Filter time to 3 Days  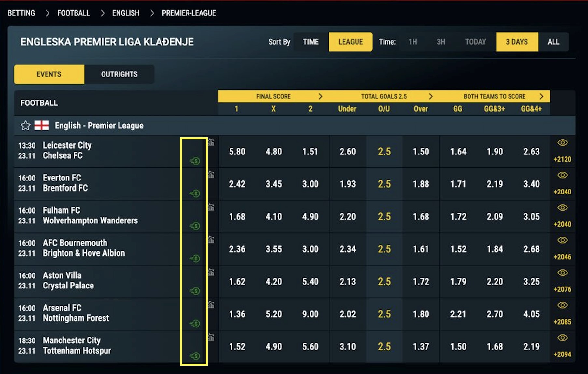click(x=517, y=42)
